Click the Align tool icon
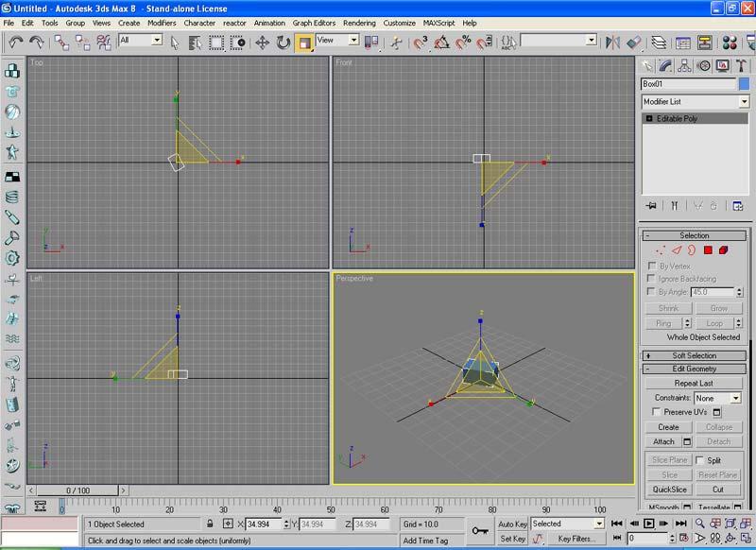Viewport: 756px width, 550px height. pyautogui.click(x=634, y=43)
